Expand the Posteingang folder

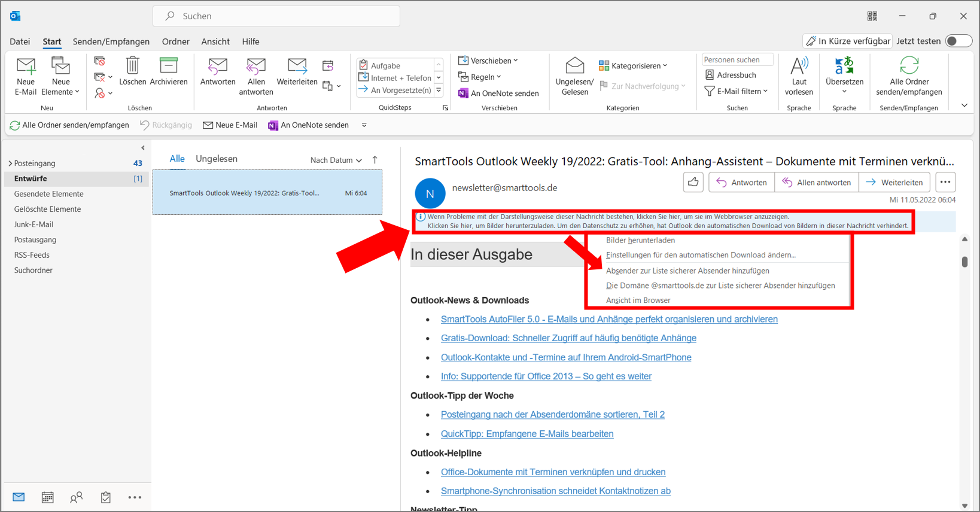10,163
